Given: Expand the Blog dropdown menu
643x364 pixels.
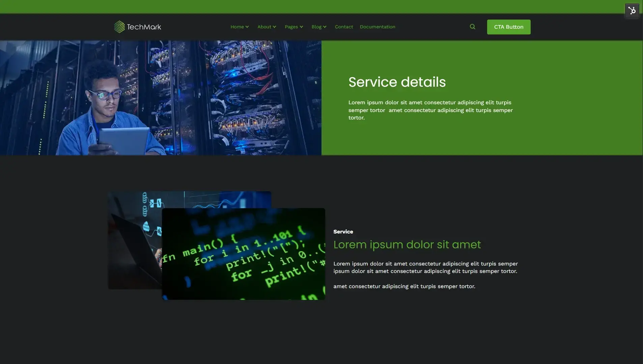Looking at the screenshot, I should 317,27.
